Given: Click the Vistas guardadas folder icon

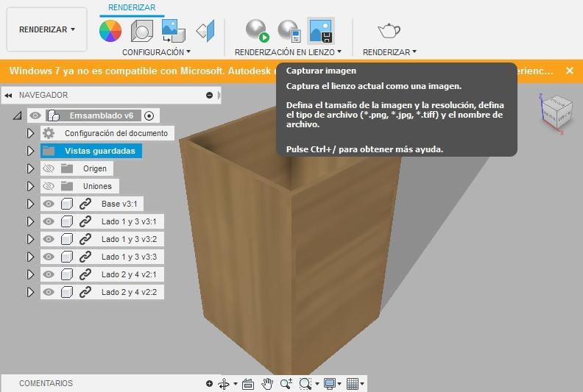Looking at the screenshot, I should tap(49, 151).
